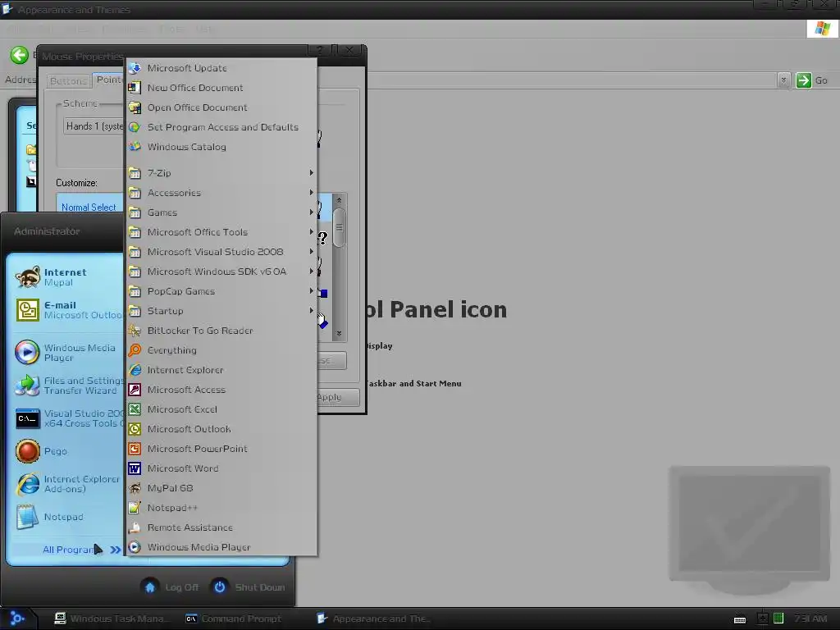This screenshot has height=630, width=840.
Task: Open the address bar dropdown
Action: point(783,80)
